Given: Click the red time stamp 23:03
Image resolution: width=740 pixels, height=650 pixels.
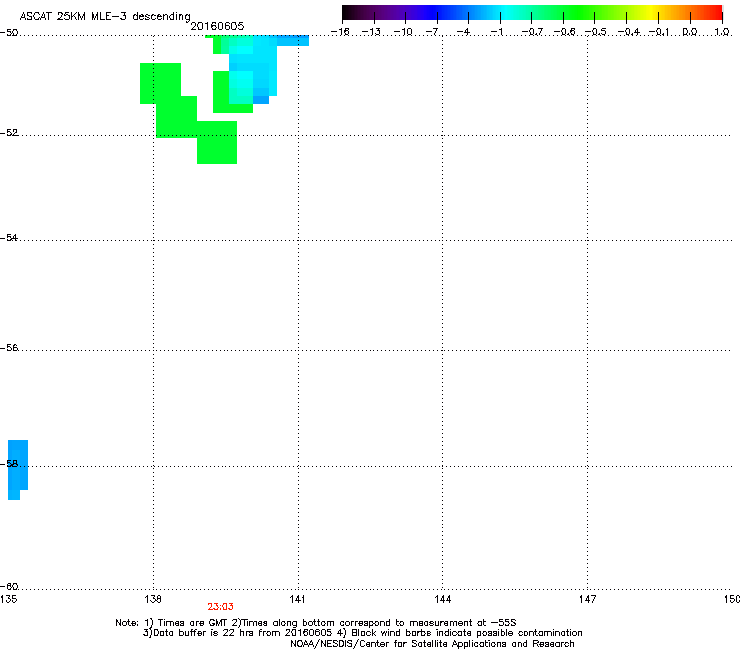Looking at the screenshot, I should click(220, 607).
